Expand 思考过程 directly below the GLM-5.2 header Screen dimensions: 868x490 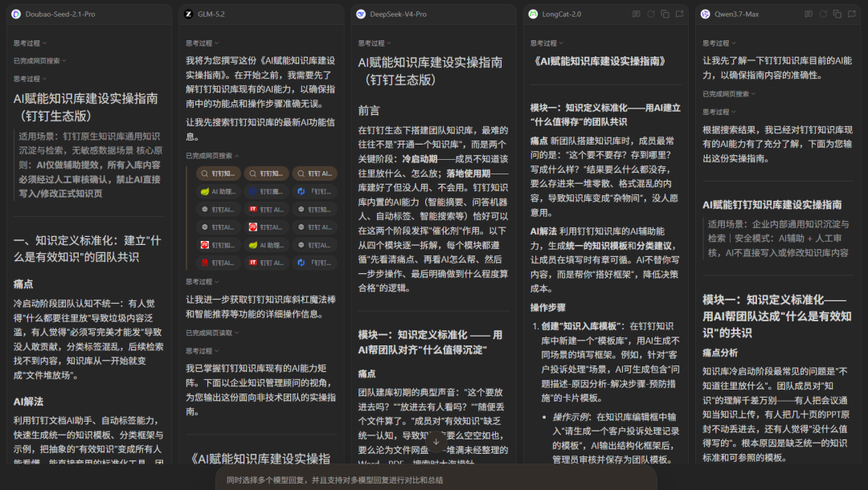[202, 43]
